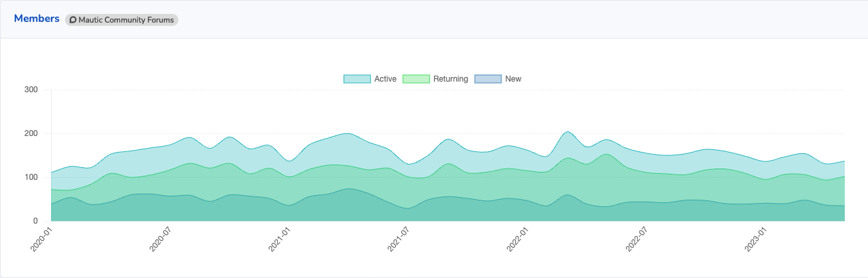The width and height of the screenshot is (868, 278).
Task: Hide the Active series via legend label
Action: pyautogui.click(x=385, y=79)
